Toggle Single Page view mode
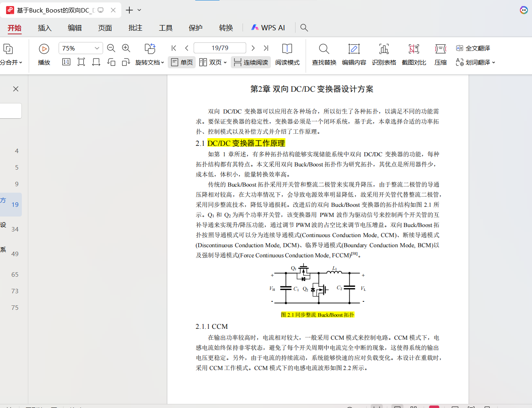 182,62
